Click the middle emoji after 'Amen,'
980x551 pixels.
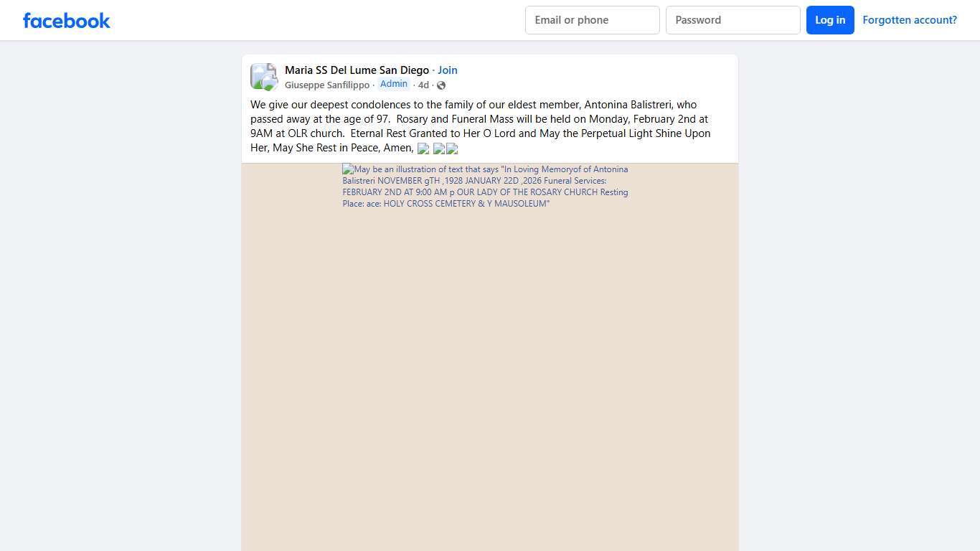(439, 149)
